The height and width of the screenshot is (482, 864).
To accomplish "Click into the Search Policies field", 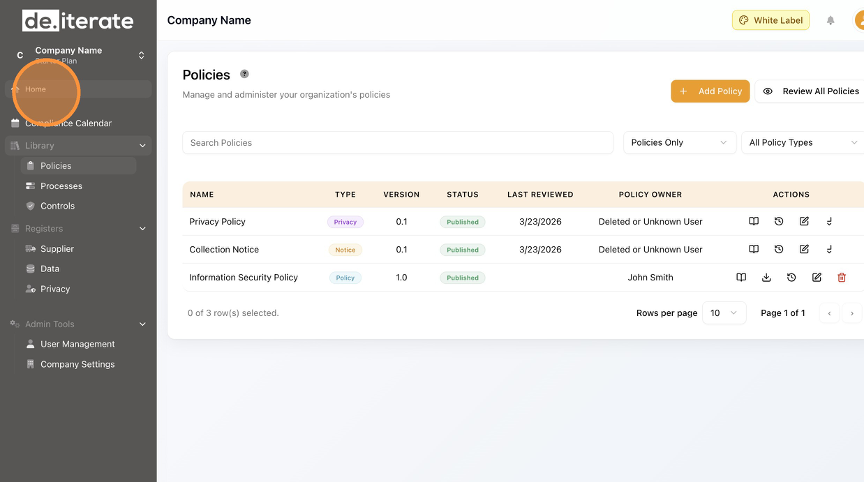I will (397, 143).
